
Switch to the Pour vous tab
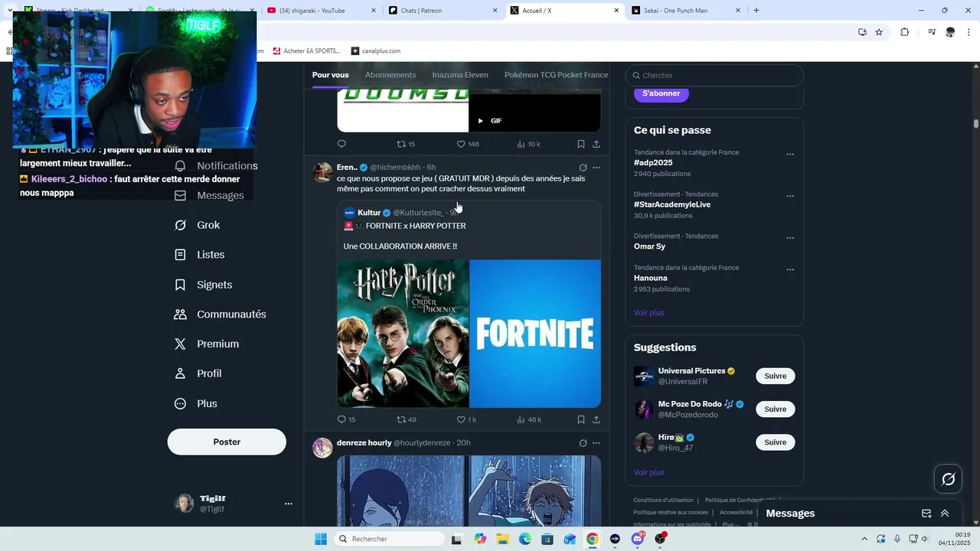[x=330, y=75]
